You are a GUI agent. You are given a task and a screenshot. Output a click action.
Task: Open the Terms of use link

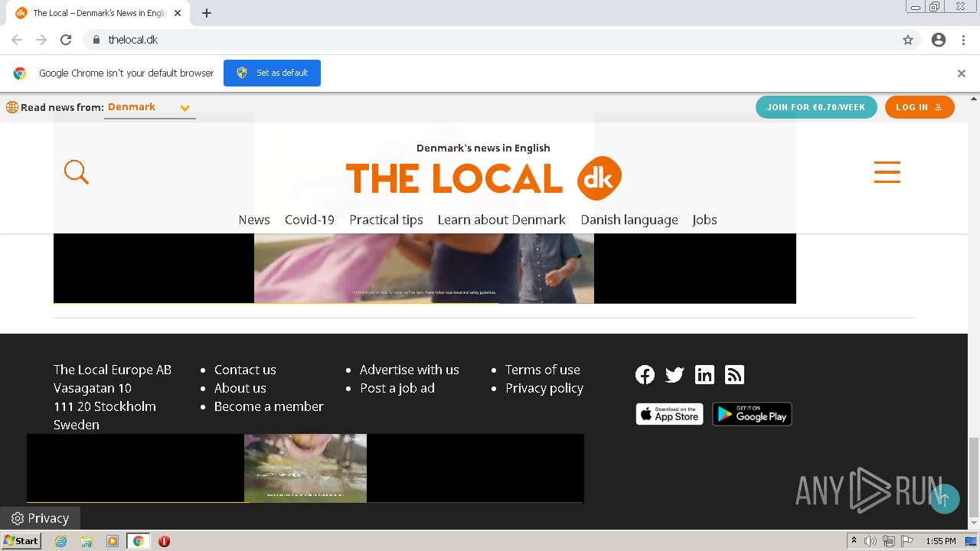point(543,370)
